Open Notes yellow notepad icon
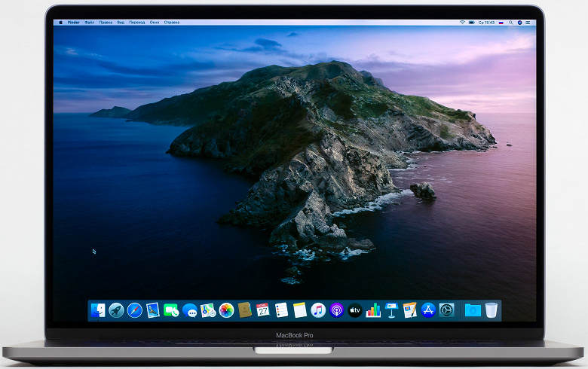Screen dimensions: 588x369 (x=299, y=310)
